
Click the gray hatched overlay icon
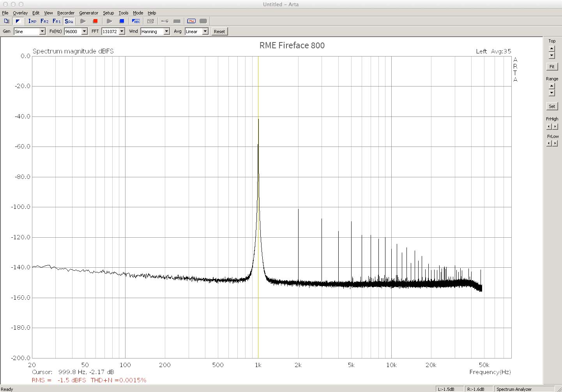click(x=150, y=21)
